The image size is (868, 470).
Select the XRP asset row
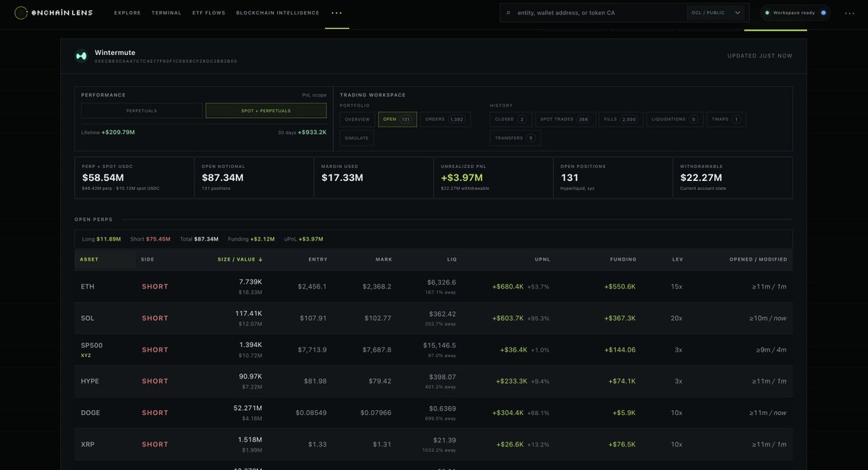click(434, 445)
